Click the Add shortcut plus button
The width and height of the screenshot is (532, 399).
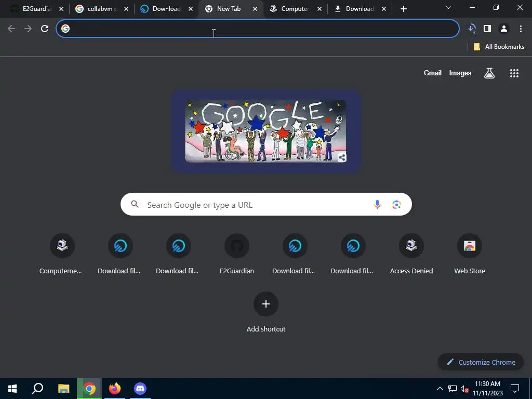(266, 304)
